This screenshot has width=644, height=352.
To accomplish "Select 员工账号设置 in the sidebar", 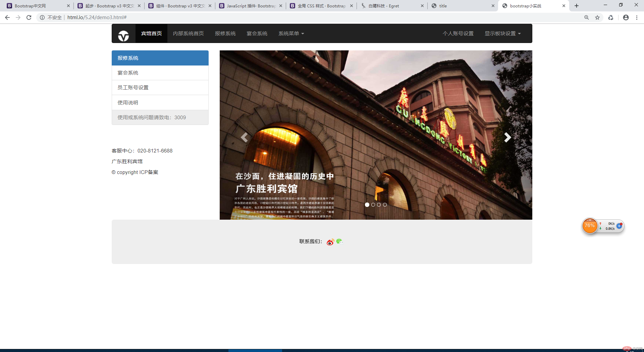I will click(x=160, y=87).
